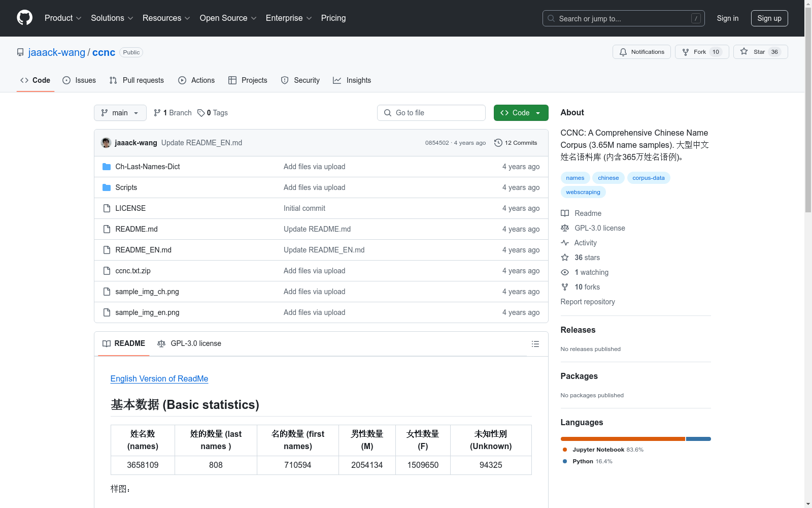This screenshot has height=508, width=812.
Task: Select the GPL-3.0 license tab in README panel
Action: pyautogui.click(x=189, y=343)
